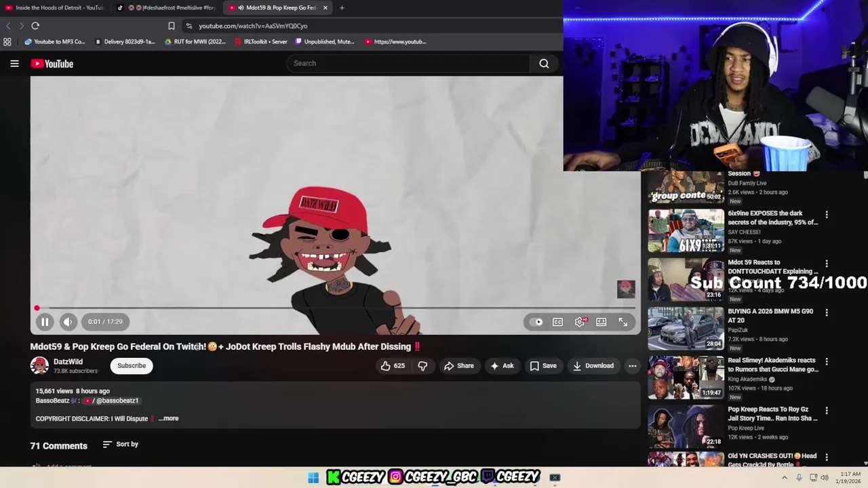The height and width of the screenshot is (488, 868).
Task: Open the BMW M5 G90 video thumbnail
Action: [686, 329]
